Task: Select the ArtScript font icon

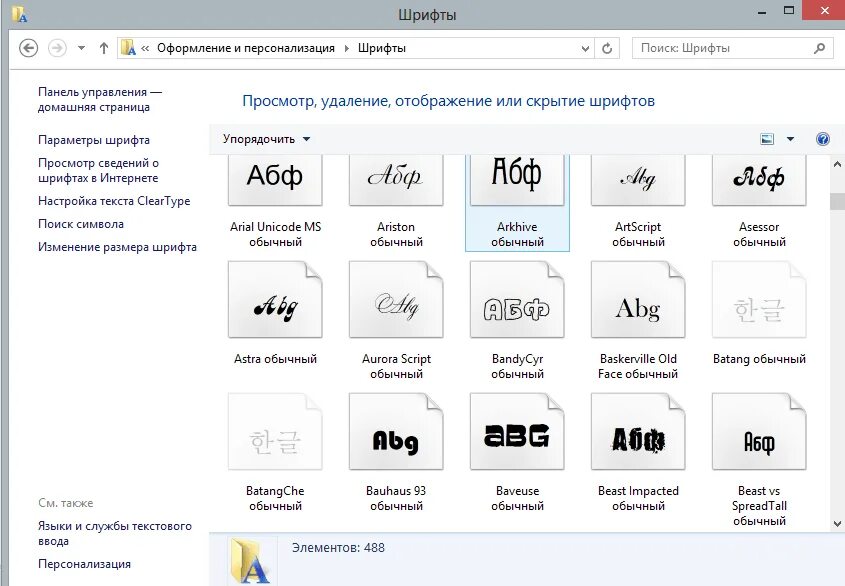Action: click(x=638, y=180)
